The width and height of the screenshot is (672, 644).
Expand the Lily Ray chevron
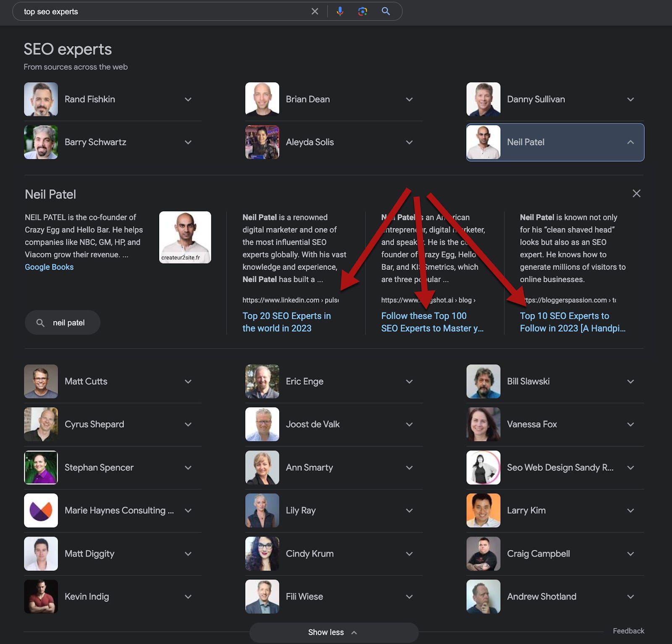pyautogui.click(x=409, y=510)
